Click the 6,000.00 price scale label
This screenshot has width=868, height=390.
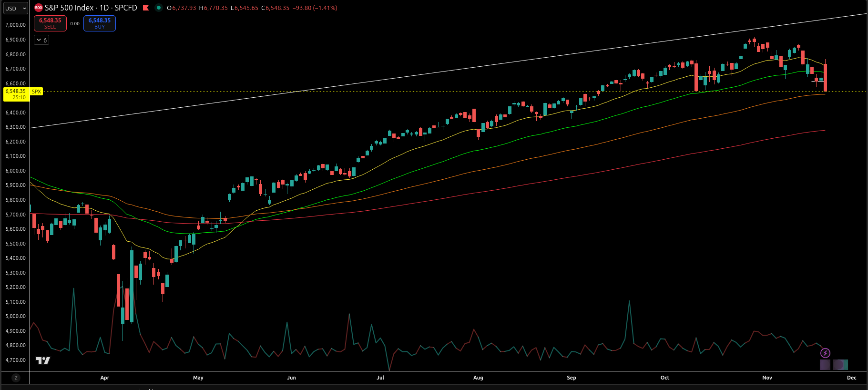click(x=16, y=171)
